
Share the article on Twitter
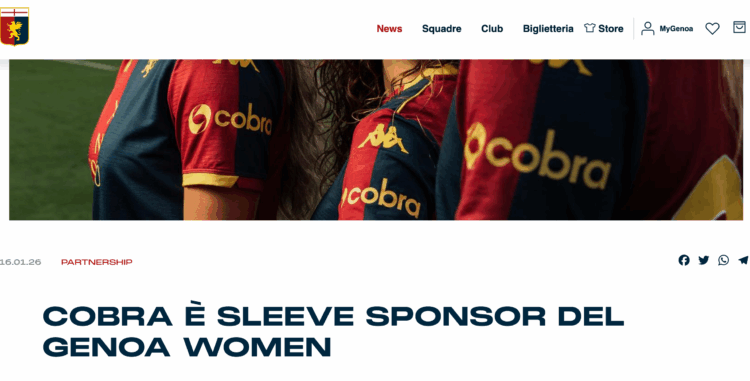[704, 260]
